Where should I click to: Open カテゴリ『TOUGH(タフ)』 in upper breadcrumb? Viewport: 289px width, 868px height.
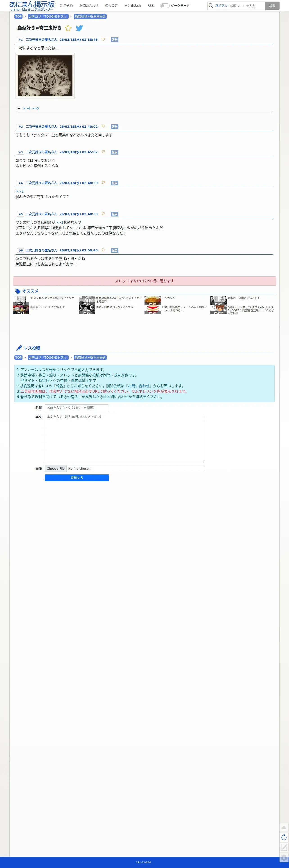pyautogui.click(x=48, y=16)
